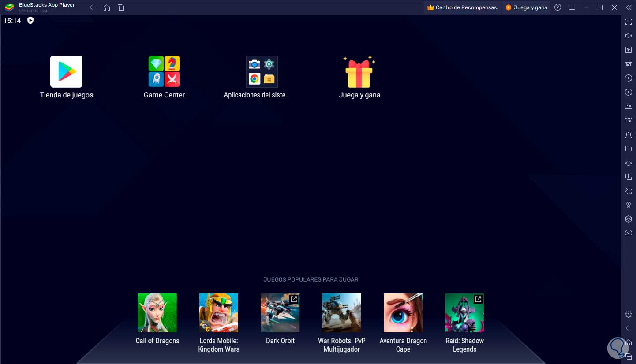
Task: Enable eco mode via speedometer icon
Action: pos(629,233)
